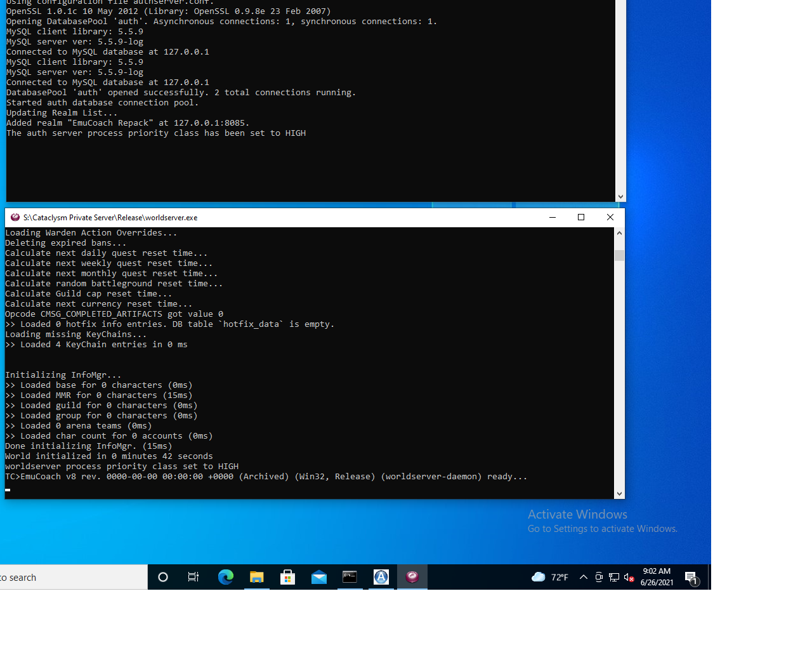Click worldserver scrollbar up arrow
812x650 pixels.
pyautogui.click(x=619, y=233)
